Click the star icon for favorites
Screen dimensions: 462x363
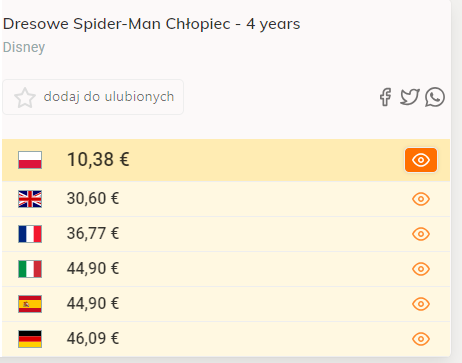point(25,98)
